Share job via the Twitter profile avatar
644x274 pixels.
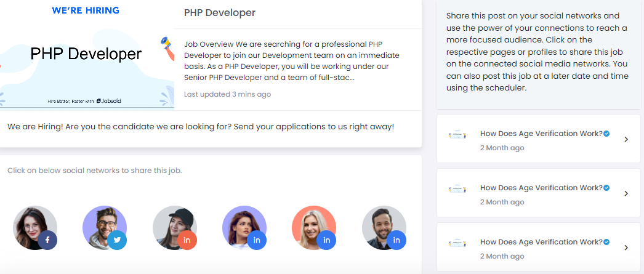pos(105,228)
